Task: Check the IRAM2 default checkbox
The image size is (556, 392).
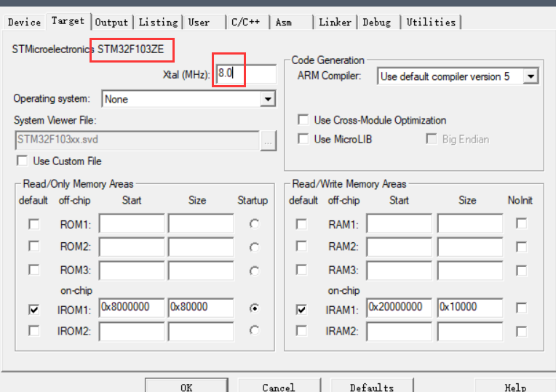Action: coord(301,331)
